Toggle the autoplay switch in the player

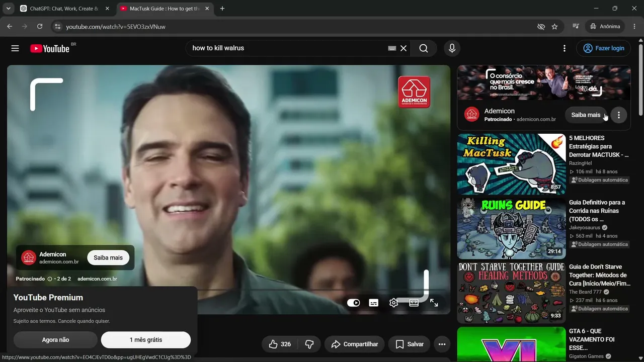pyautogui.click(x=354, y=303)
